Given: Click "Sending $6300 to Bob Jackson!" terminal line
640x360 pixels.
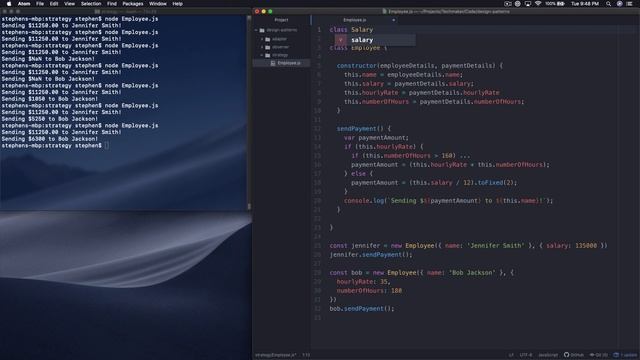Looking at the screenshot, I should point(50,139).
